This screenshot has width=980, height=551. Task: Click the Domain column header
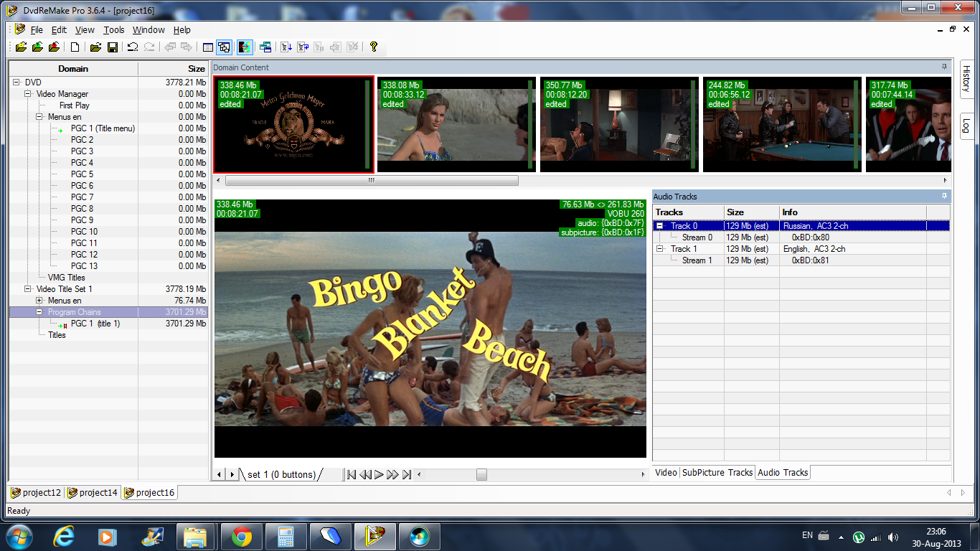point(73,69)
